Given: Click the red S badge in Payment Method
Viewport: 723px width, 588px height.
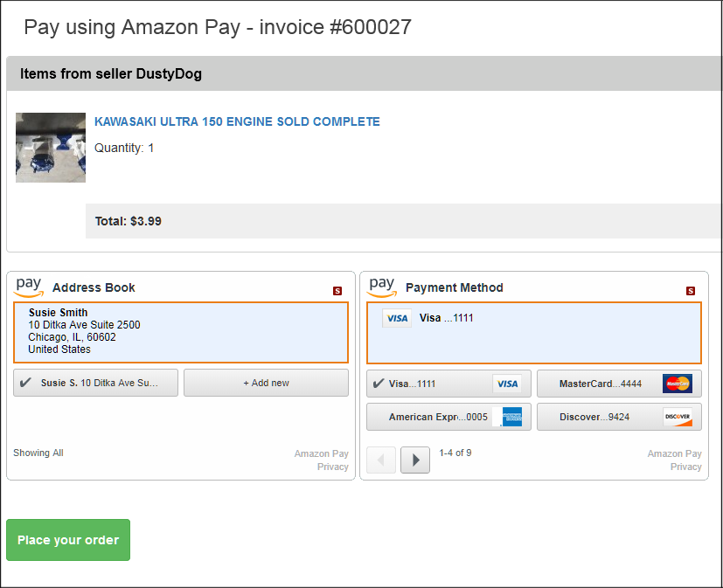Looking at the screenshot, I should point(691,291).
